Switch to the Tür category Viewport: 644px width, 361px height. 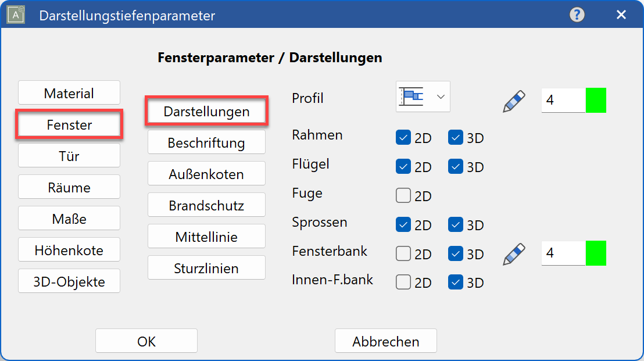click(69, 155)
